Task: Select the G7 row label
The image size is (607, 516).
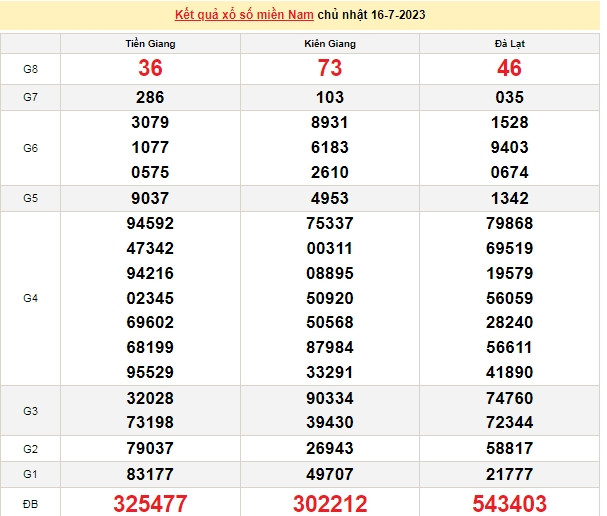Action: tap(31, 98)
